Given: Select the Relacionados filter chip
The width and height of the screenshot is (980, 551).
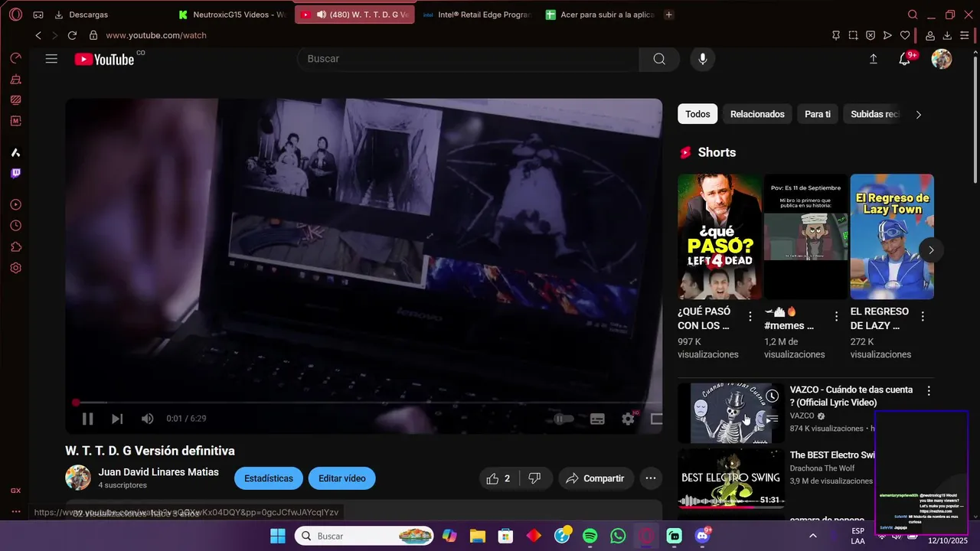Looking at the screenshot, I should point(757,114).
